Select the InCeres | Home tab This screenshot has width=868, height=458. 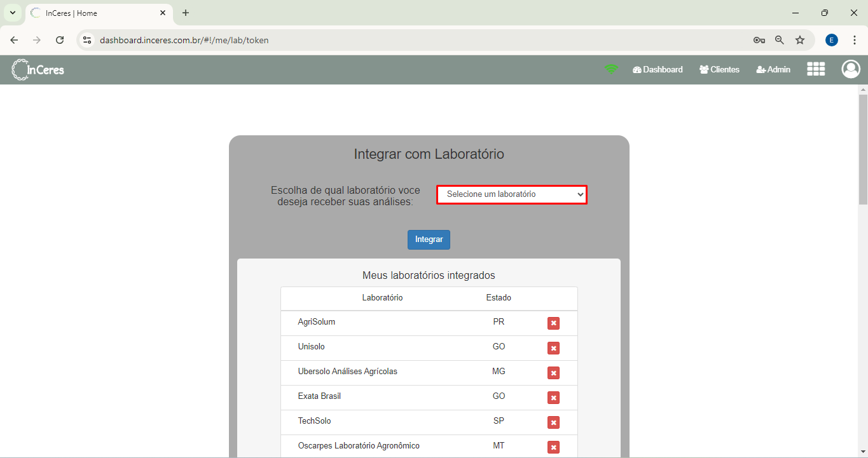click(x=99, y=13)
